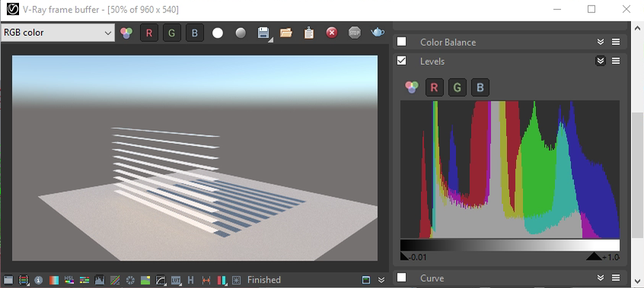Enable monochromatic mode gray sphere

[x=241, y=33]
